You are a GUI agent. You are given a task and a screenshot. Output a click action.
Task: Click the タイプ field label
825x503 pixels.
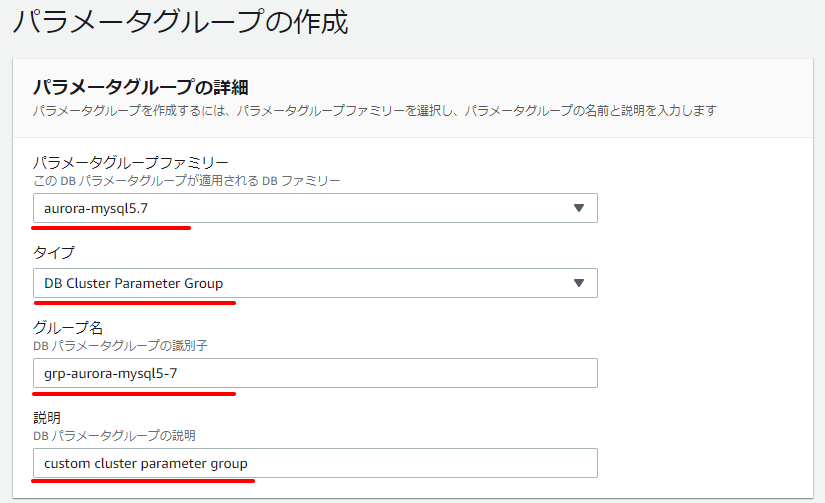click(54, 253)
